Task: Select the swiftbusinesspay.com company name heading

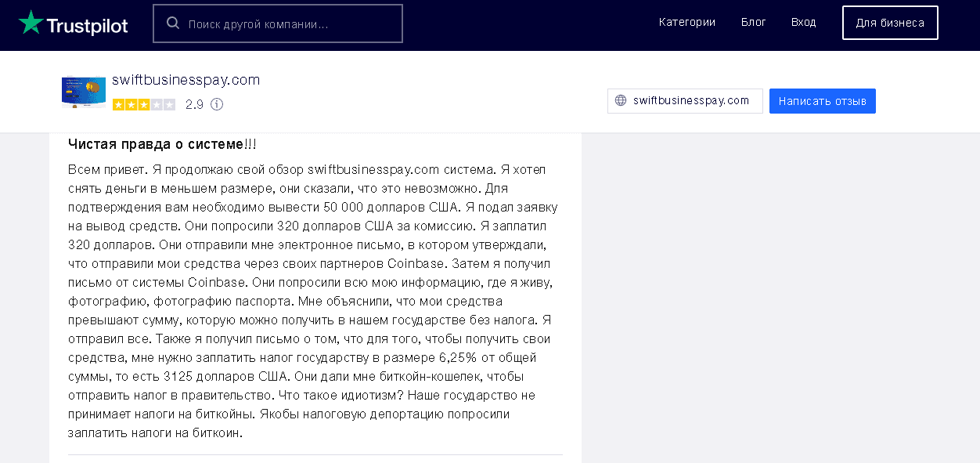Action: [x=186, y=80]
